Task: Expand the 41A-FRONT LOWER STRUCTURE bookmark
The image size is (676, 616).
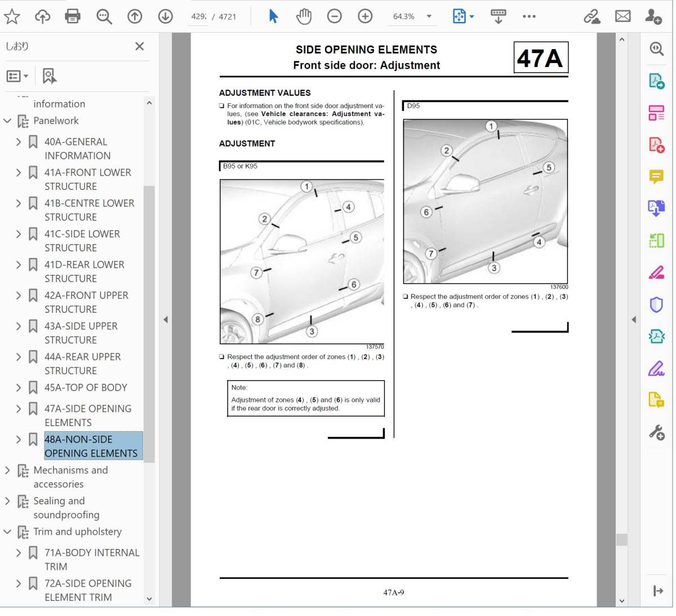Action: pos(19,172)
